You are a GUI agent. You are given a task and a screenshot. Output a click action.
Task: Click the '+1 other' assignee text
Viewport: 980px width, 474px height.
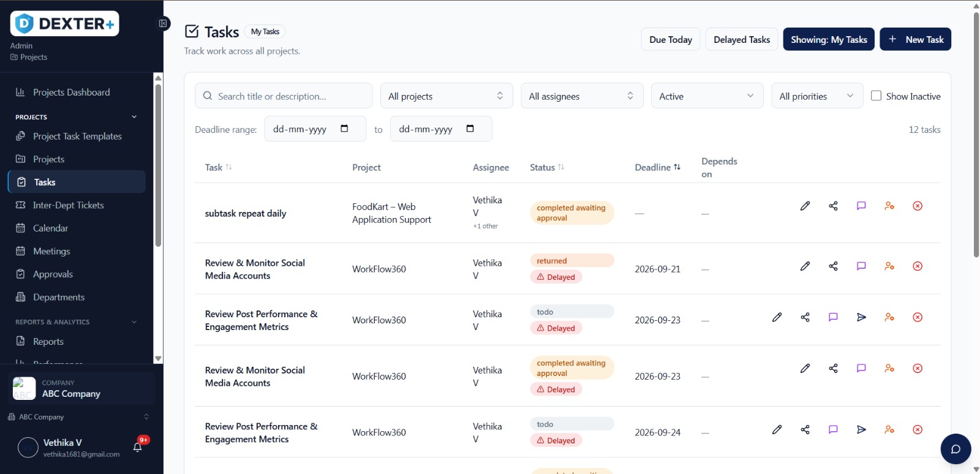click(485, 226)
